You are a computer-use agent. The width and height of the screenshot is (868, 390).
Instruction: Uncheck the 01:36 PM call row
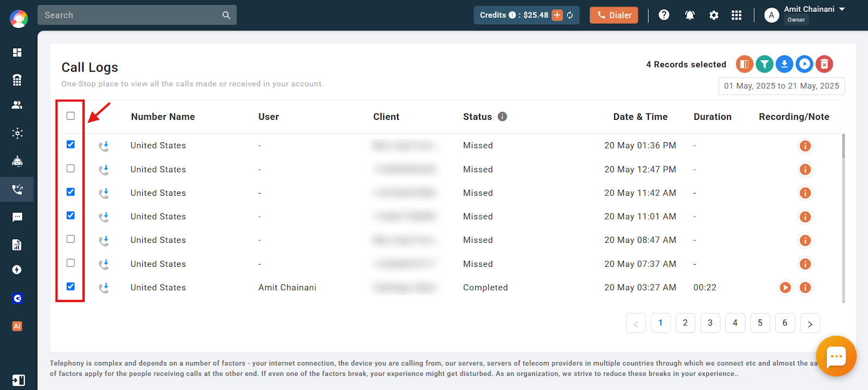[71, 144]
